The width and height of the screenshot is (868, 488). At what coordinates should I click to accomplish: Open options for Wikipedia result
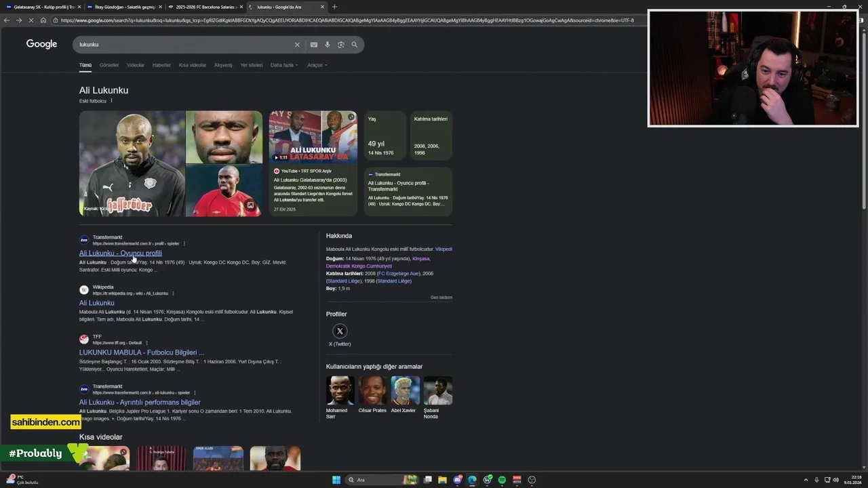tap(173, 293)
